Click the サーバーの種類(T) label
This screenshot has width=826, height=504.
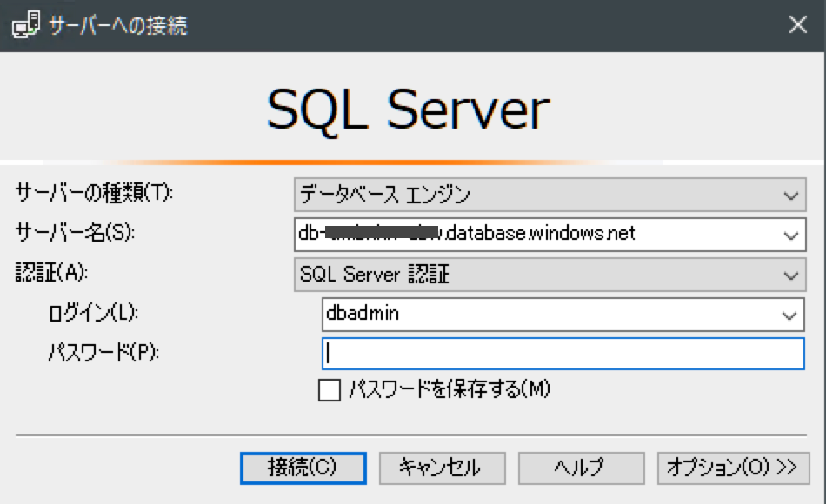94,193
